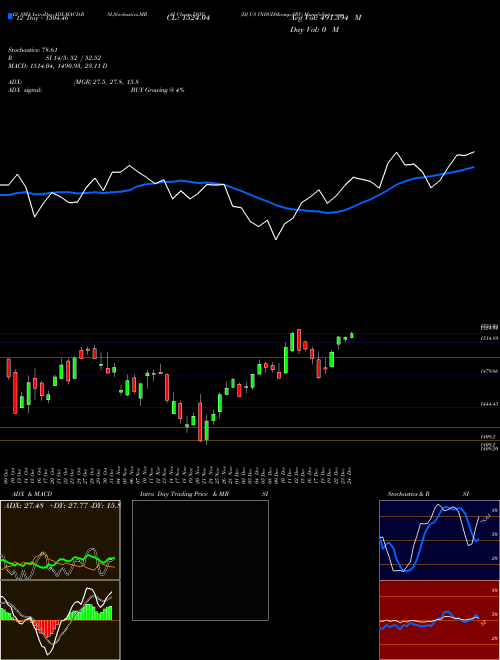Click the 1514.99 price axis label
The height and width of the screenshot is (660, 500).
point(490,338)
